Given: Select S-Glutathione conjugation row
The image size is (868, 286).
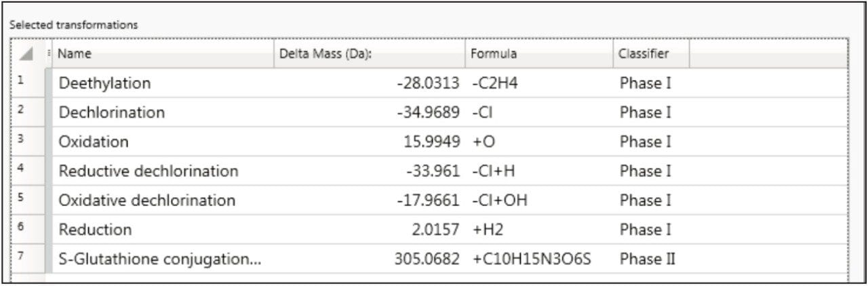Looking at the screenshot, I should click(x=159, y=259).
